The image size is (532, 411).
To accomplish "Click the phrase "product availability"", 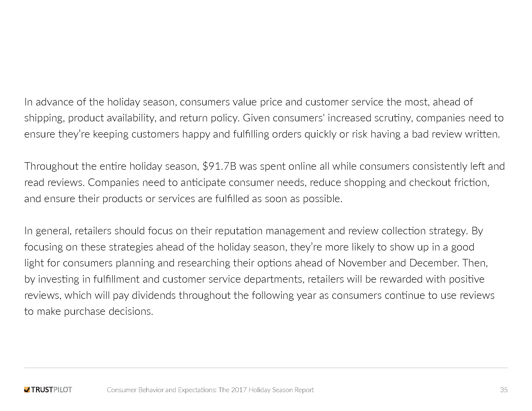I will click(x=111, y=118).
